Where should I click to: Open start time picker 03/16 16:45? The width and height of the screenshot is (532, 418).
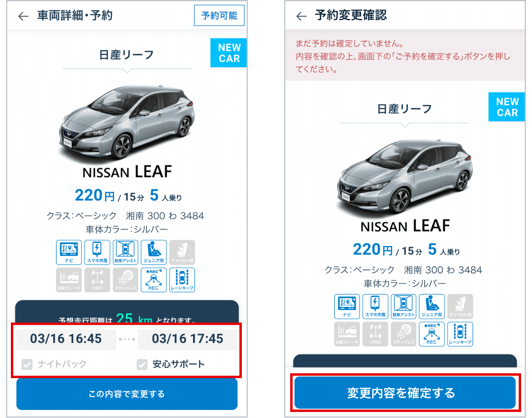[x=66, y=339]
